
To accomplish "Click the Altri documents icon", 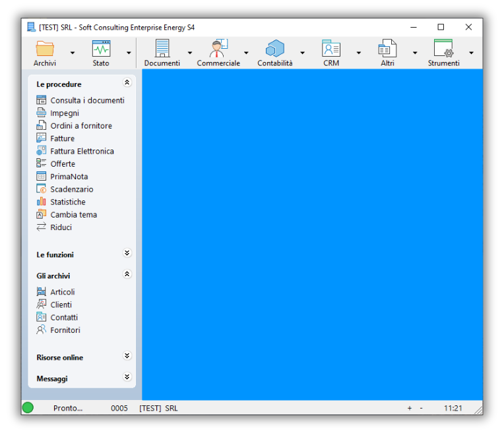I will tap(387, 49).
